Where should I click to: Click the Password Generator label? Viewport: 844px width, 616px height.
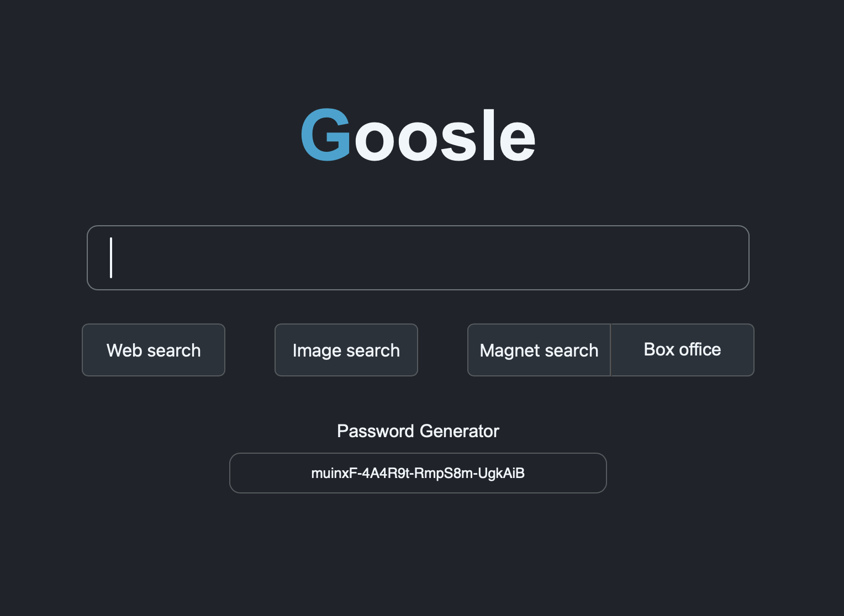418,431
